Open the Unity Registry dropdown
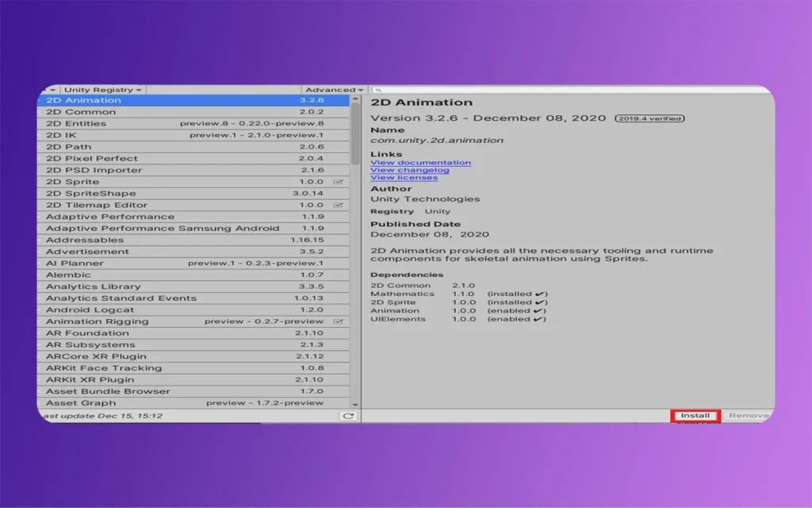This screenshot has height=508, width=812. click(x=102, y=90)
